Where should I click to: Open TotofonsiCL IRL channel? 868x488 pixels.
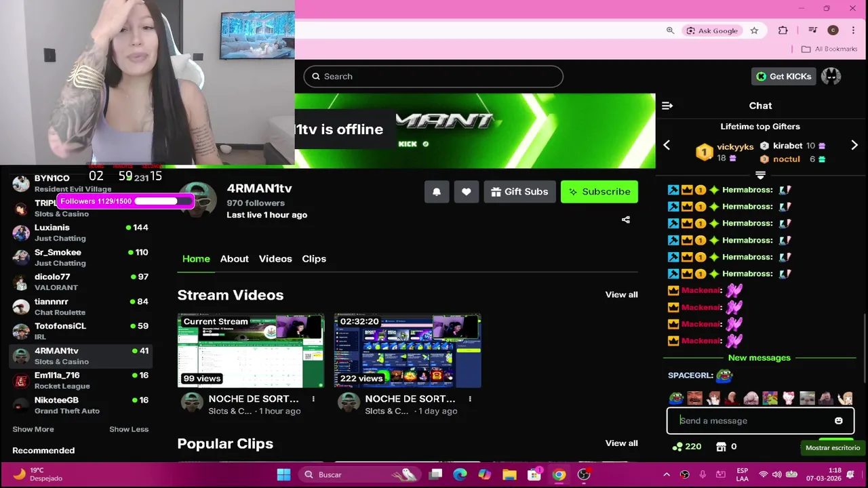click(81, 331)
